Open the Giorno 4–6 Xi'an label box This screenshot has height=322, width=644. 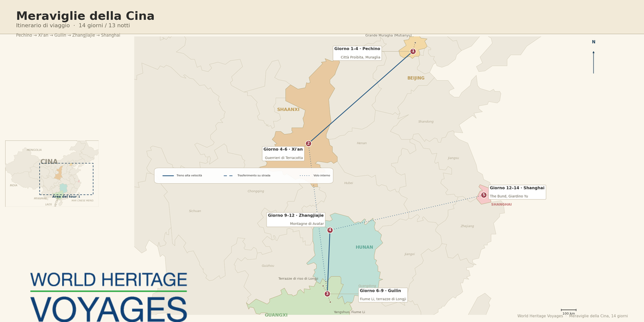click(x=283, y=154)
